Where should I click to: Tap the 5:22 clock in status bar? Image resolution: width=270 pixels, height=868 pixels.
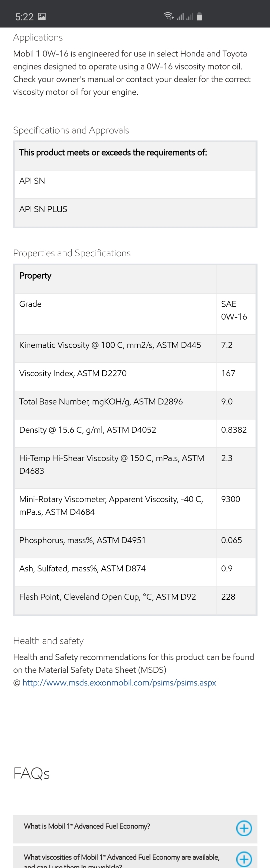[x=24, y=17]
